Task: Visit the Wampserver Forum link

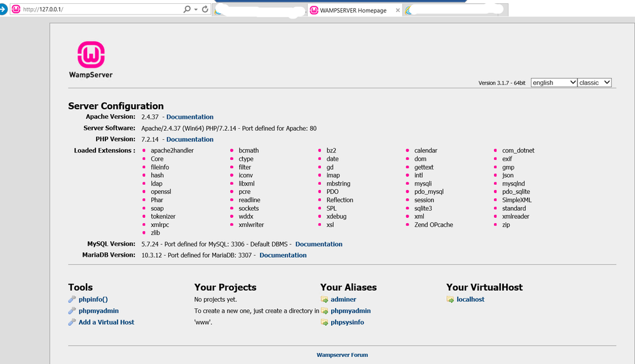Action: pyautogui.click(x=342, y=354)
